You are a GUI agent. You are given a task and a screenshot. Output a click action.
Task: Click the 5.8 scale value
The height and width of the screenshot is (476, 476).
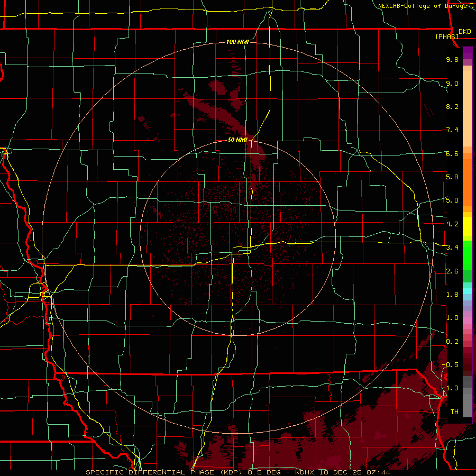[x=452, y=177]
